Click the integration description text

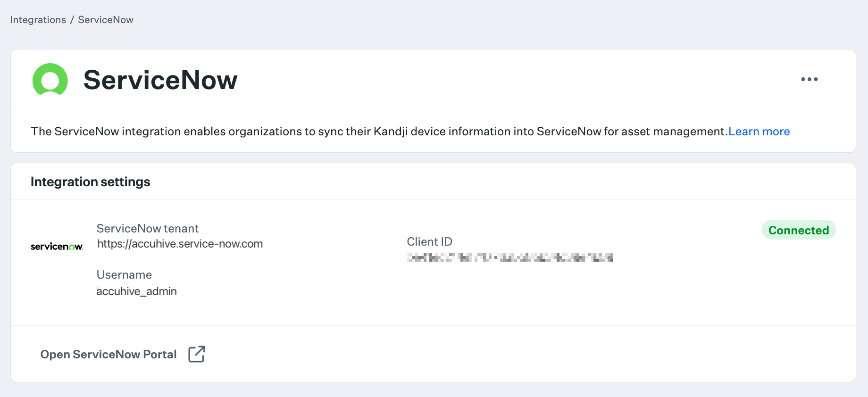pyautogui.click(x=377, y=132)
